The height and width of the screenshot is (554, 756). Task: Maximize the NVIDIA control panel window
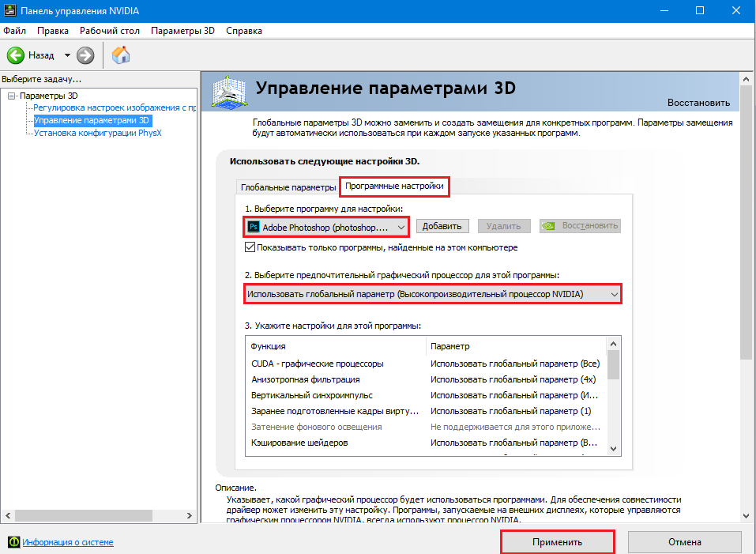tap(700, 10)
